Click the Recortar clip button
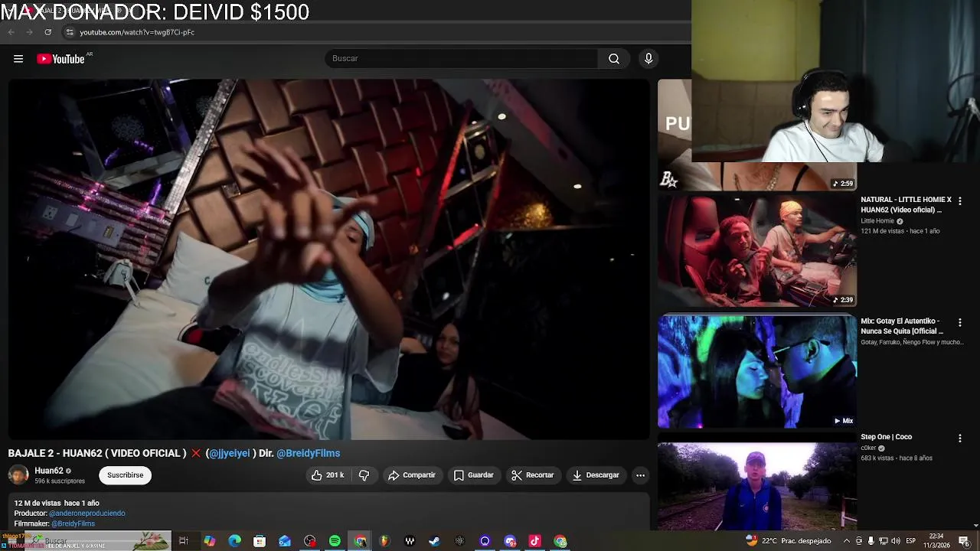The width and height of the screenshot is (980, 551). pos(533,475)
